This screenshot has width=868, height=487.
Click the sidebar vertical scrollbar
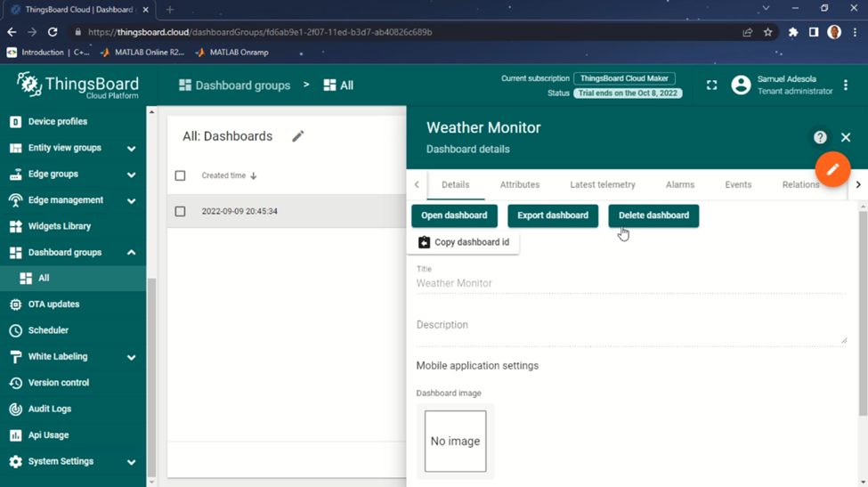click(151, 377)
